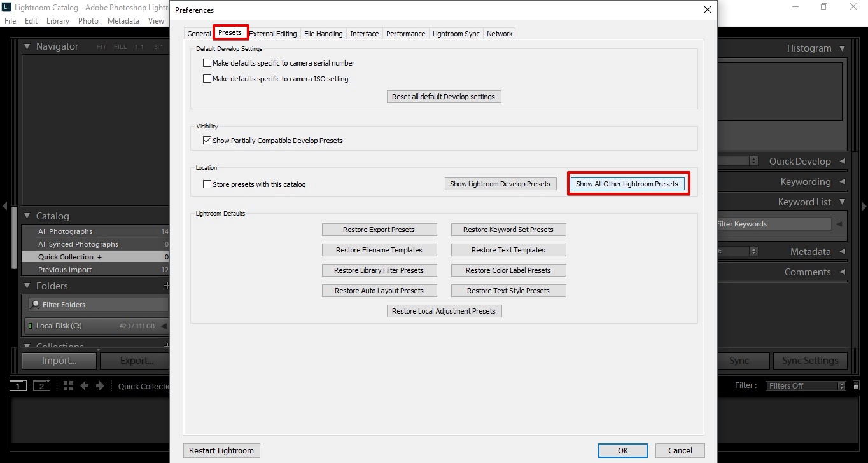This screenshot has height=463, width=868.
Task: Switch to the External Editing tab
Action: [273, 33]
